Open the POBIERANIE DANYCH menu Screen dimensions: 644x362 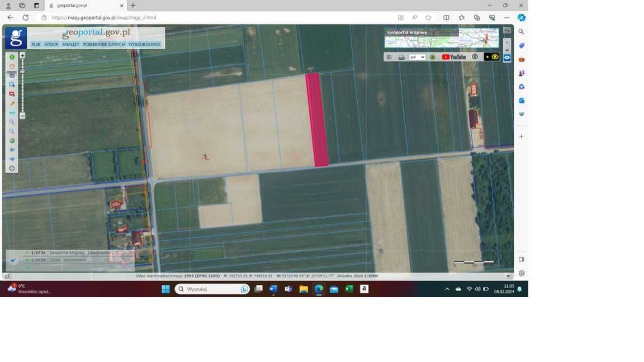click(x=103, y=44)
